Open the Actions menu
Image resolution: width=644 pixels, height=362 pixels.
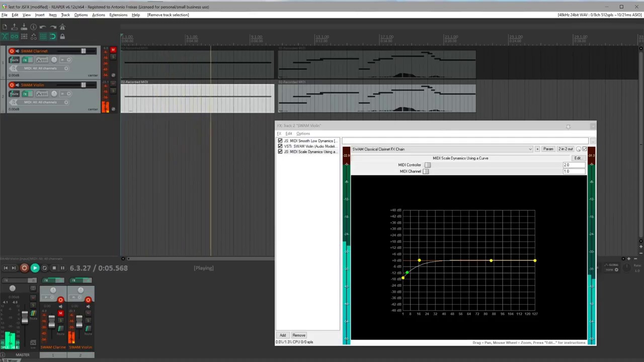(x=99, y=15)
